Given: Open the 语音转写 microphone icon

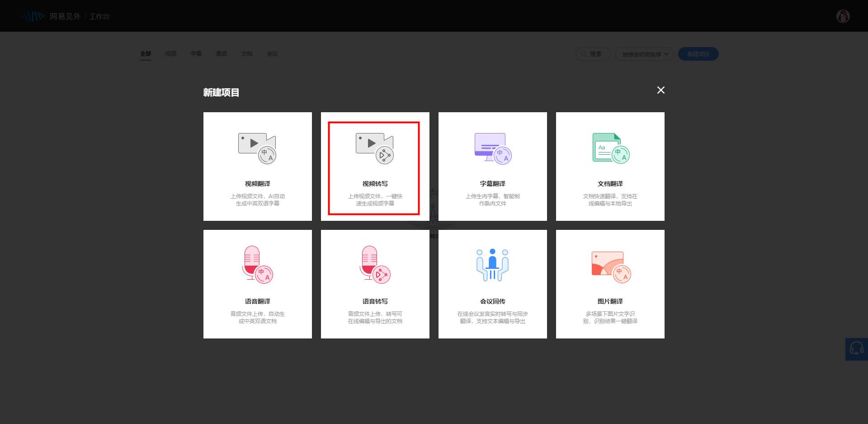Looking at the screenshot, I should tap(375, 265).
